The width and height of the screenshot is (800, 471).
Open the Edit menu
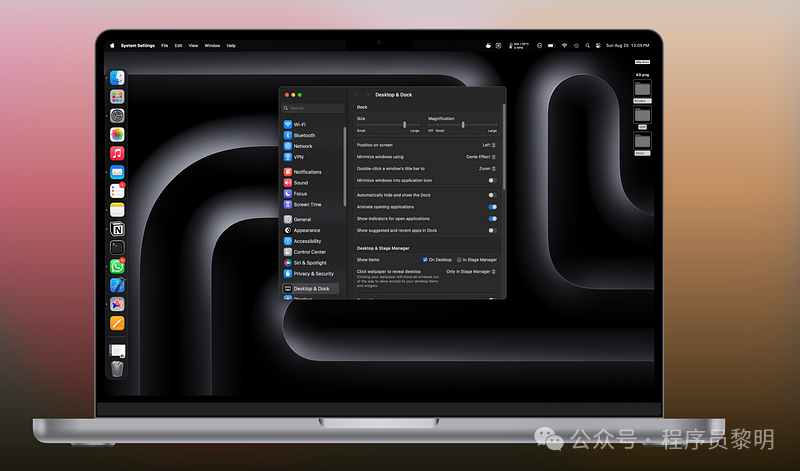178,45
